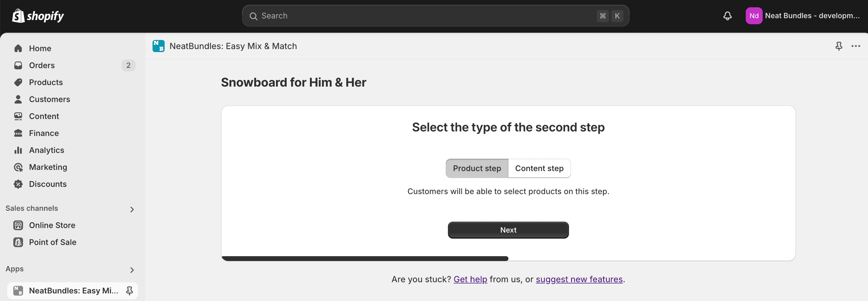
Task: Click the sidebar NeatBundles app icon
Action: [x=18, y=290]
